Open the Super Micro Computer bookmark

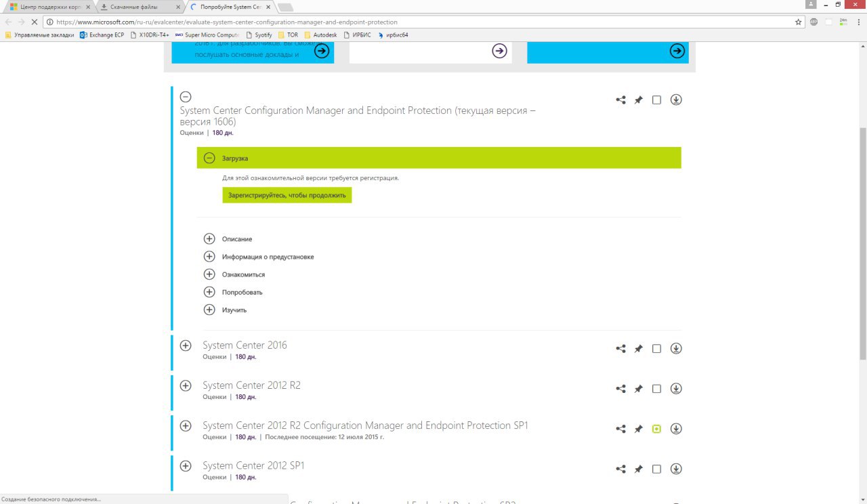(207, 35)
